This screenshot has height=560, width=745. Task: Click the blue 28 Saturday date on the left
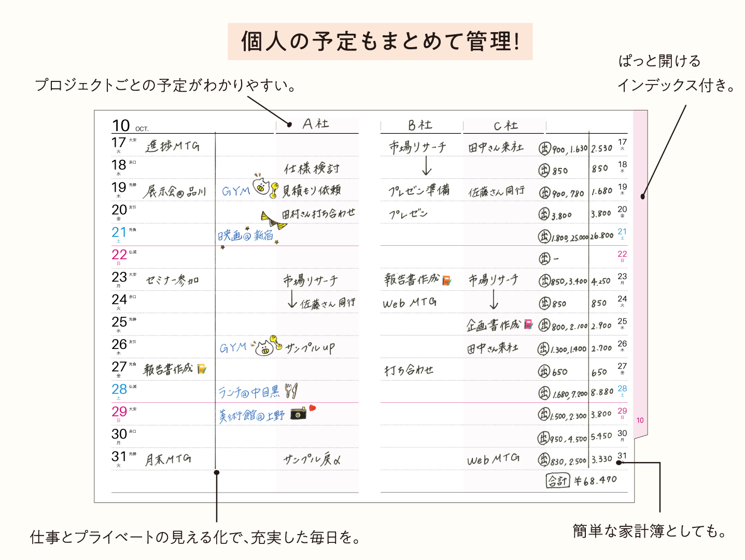[x=119, y=389]
